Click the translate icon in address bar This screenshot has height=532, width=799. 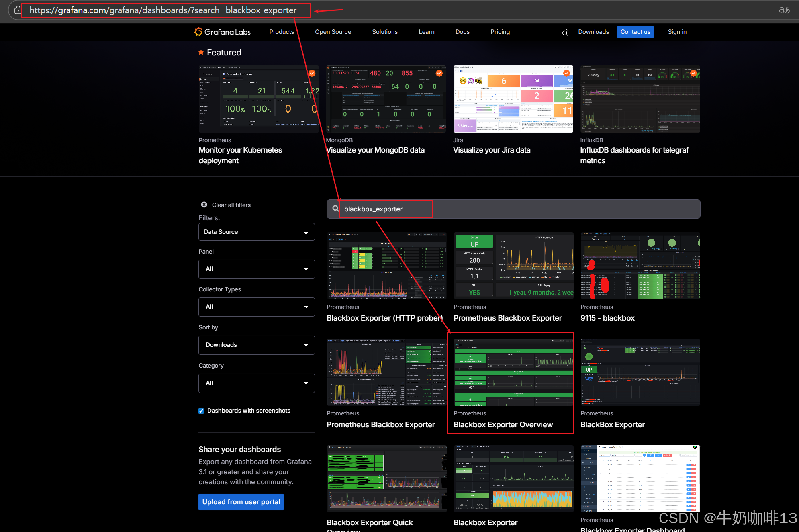point(784,10)
